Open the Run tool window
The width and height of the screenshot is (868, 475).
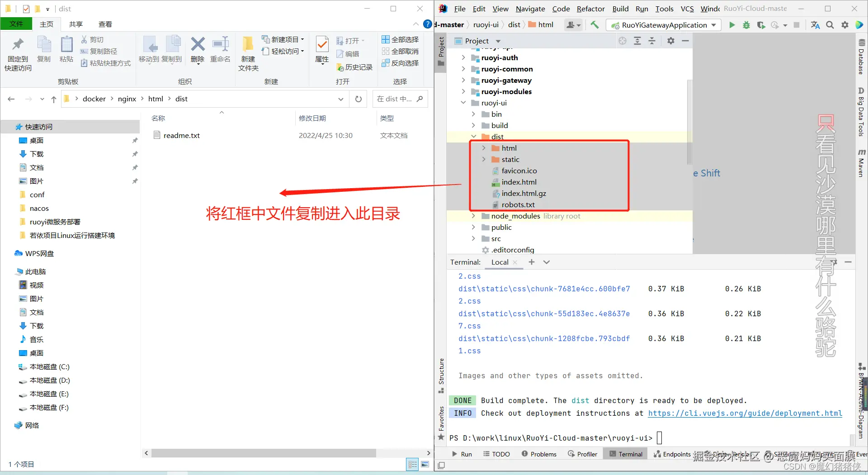coord(462,454)
